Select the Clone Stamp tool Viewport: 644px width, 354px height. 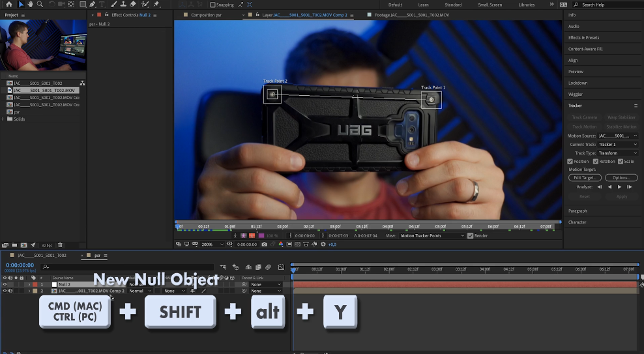pos(123,4)
